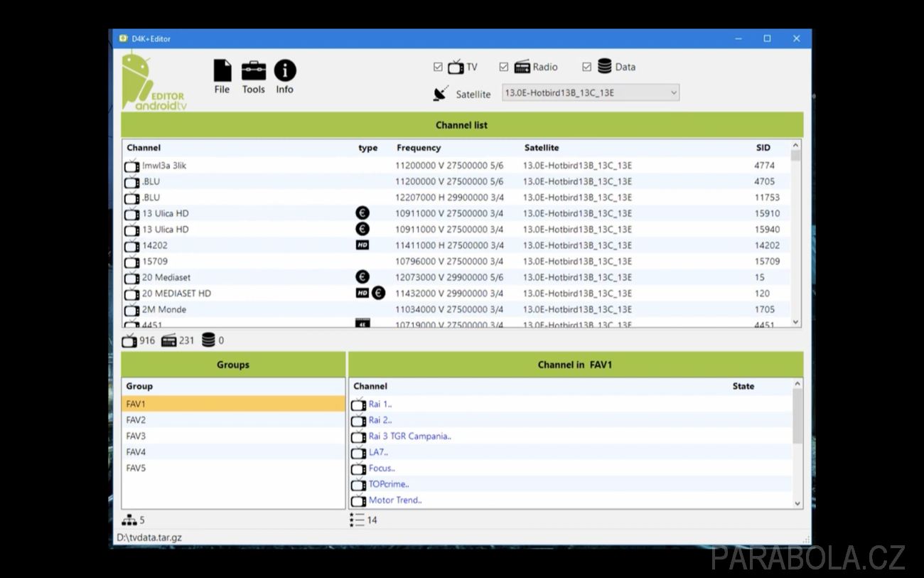The width and height of the screenshot is (924, 578).
Task: Sort by Channel column header
Action: pyautogui.click(x=144, y=148)
